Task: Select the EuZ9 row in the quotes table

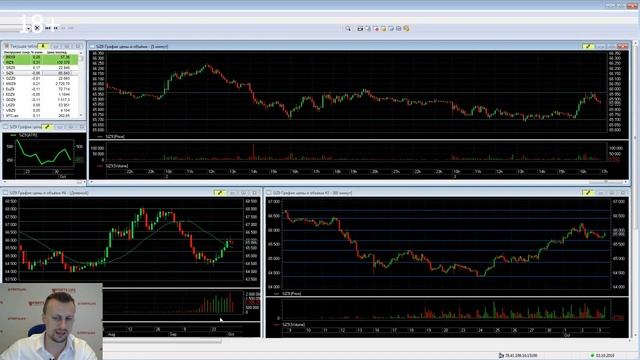Action: click(41, 89)
